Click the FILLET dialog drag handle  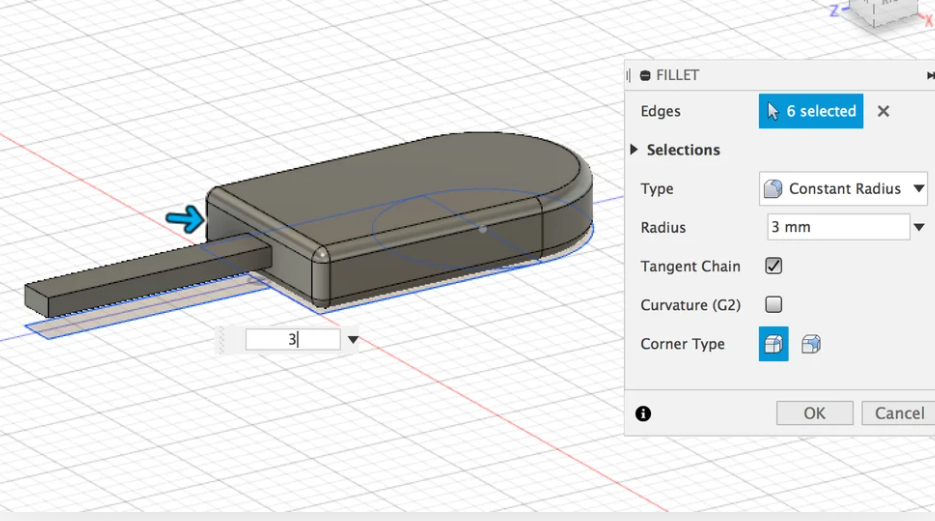pyautogui.click(x=629, y=76)
